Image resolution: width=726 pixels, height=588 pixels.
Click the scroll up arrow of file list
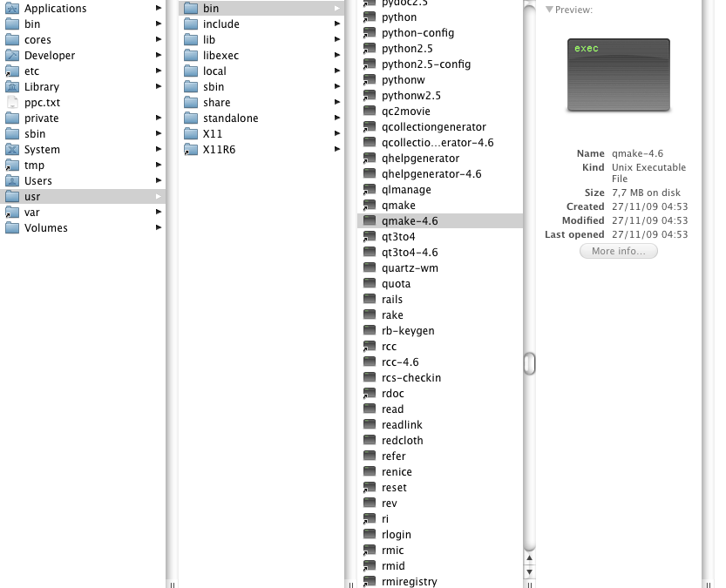[x=529, y=558]
